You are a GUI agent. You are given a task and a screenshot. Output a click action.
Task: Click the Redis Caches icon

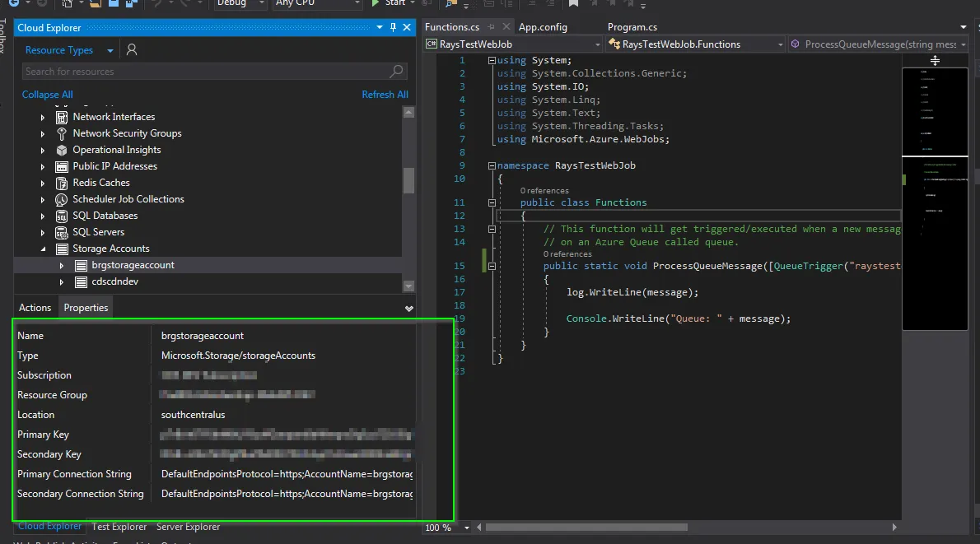coord(62,183)
